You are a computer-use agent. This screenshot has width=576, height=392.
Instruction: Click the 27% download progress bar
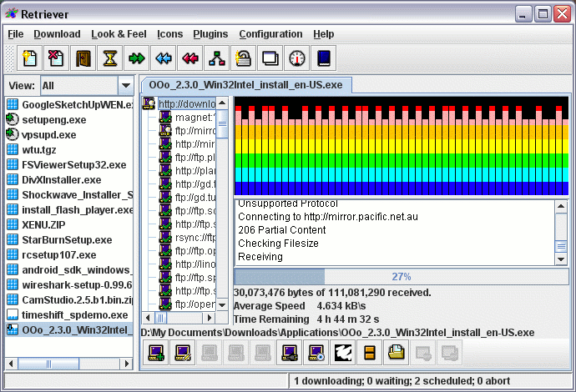(x=402, y=276)
